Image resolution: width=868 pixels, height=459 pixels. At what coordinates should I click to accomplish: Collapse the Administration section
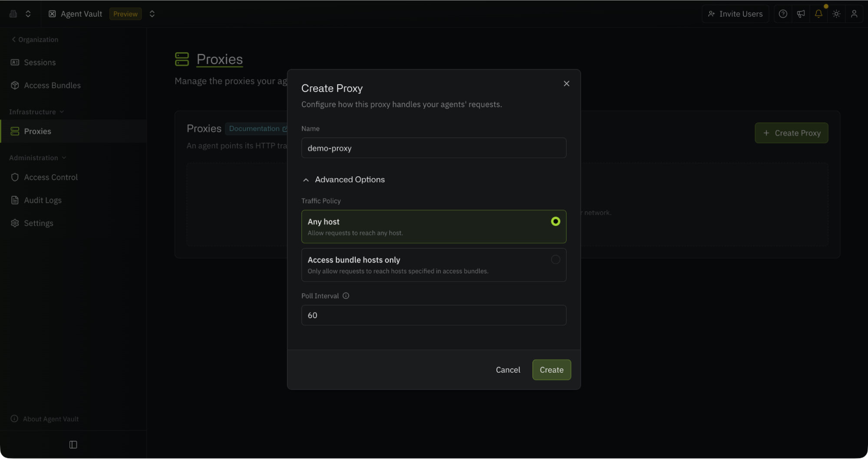coord(38,158)
